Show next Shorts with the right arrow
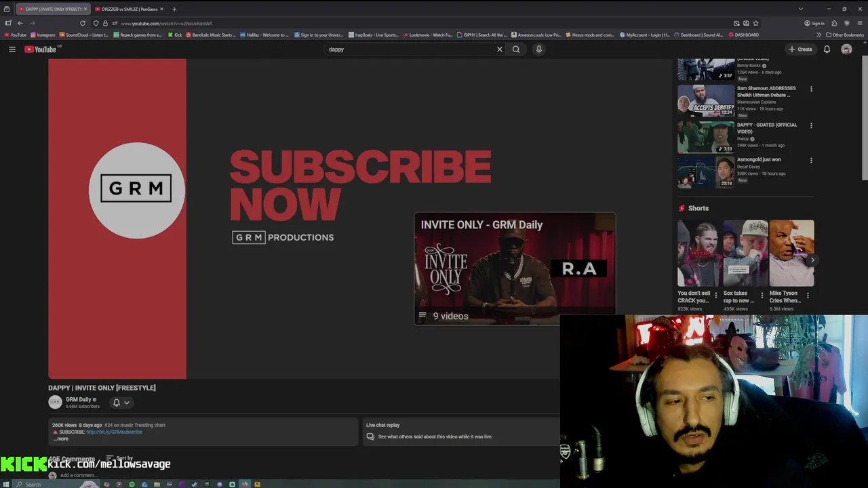The height and width of the screenshot is (488, 868). (812, 260)
